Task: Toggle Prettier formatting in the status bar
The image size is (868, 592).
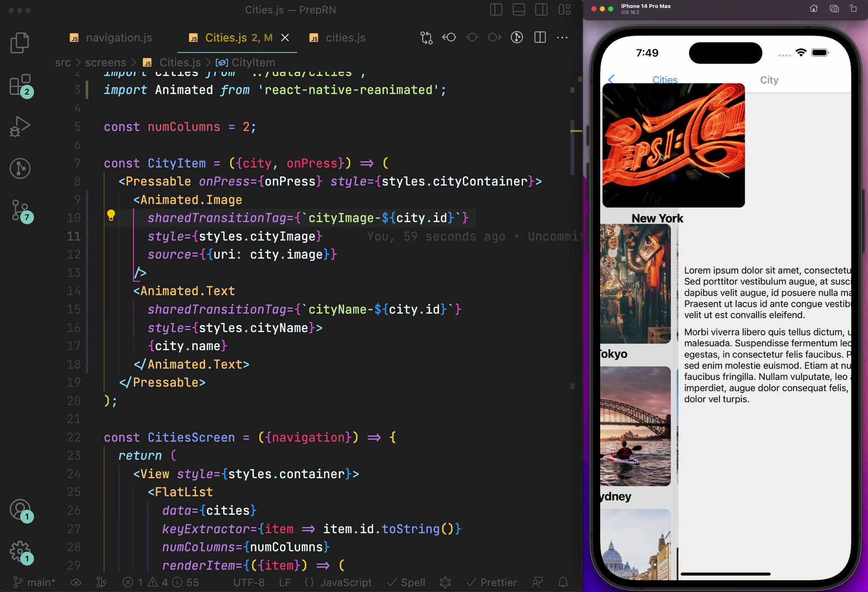Action: (492, 582)
